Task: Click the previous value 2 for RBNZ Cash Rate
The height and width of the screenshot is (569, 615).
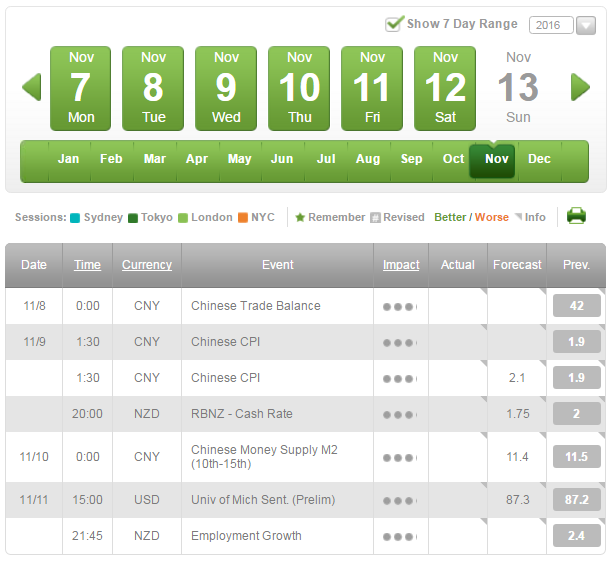Action: tap(577, 414)
